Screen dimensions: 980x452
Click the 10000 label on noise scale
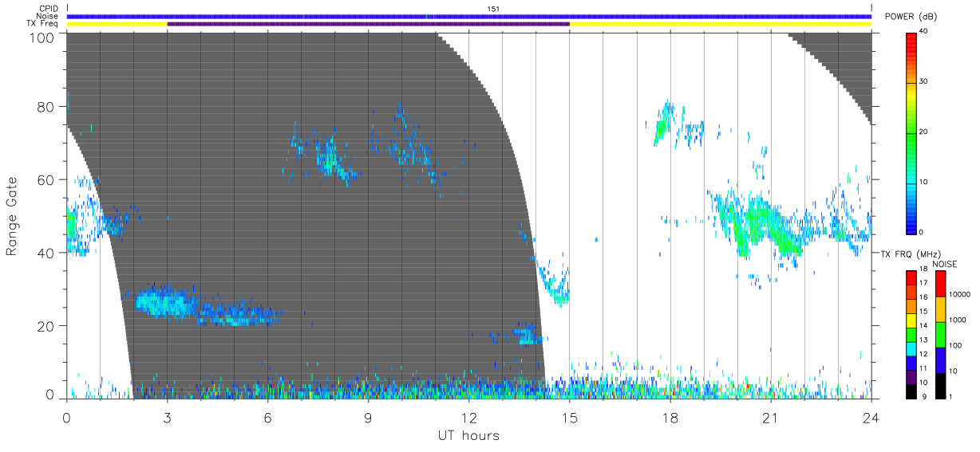959,295
